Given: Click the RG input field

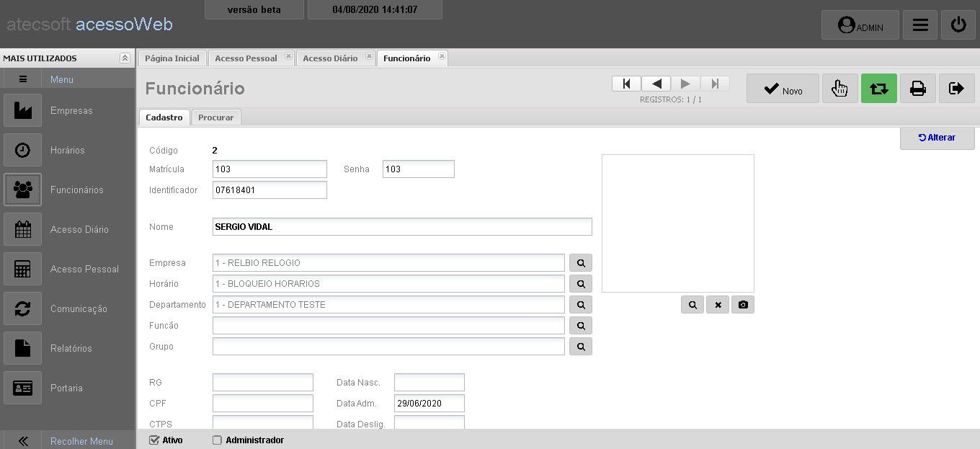Looking at the screenshot, I should 263,383.
